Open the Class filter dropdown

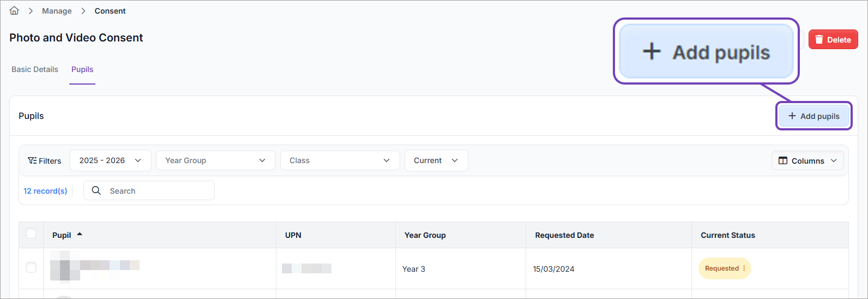340,160
